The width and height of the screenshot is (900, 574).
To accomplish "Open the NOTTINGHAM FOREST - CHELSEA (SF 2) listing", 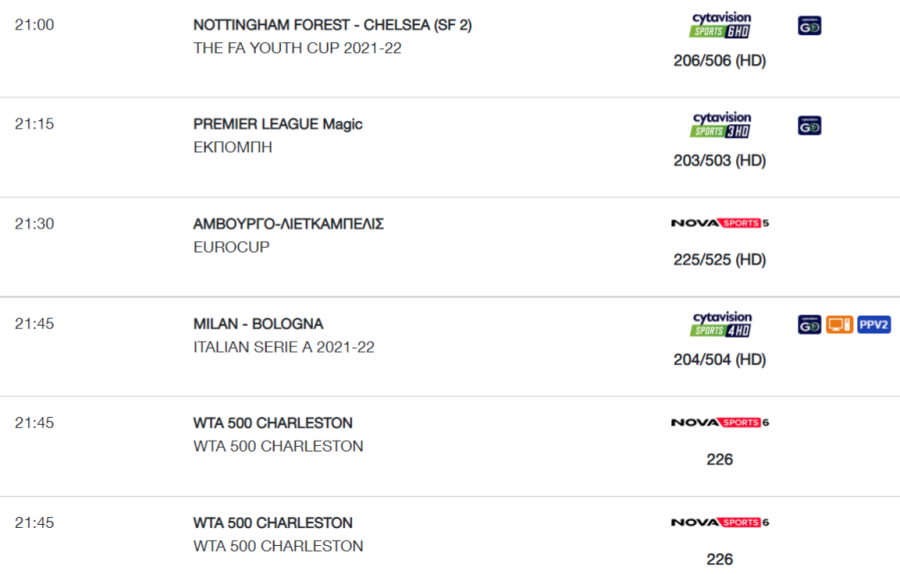I will point(332,25).
